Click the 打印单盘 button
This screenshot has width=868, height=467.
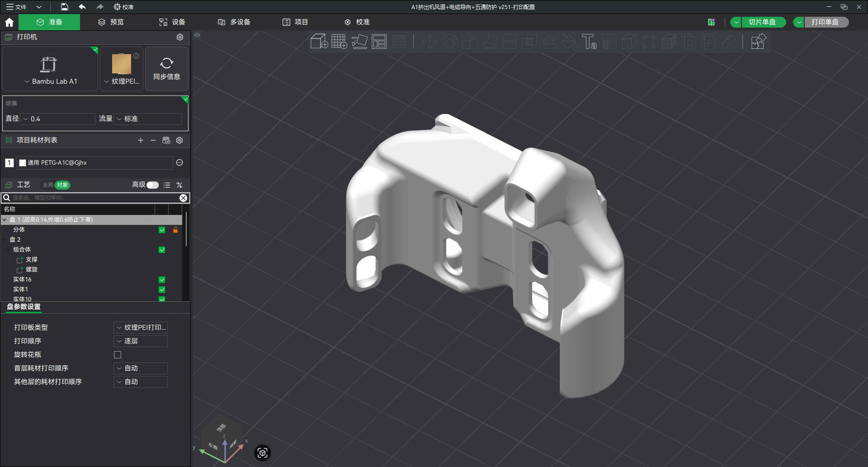(826, 22)
